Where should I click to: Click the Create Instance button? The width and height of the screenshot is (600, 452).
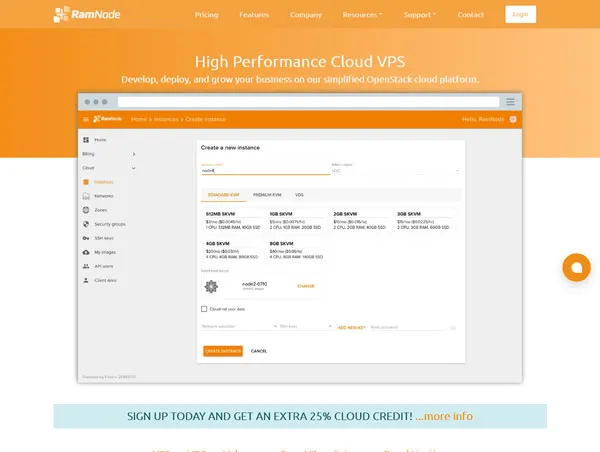(x=223, y=351)
